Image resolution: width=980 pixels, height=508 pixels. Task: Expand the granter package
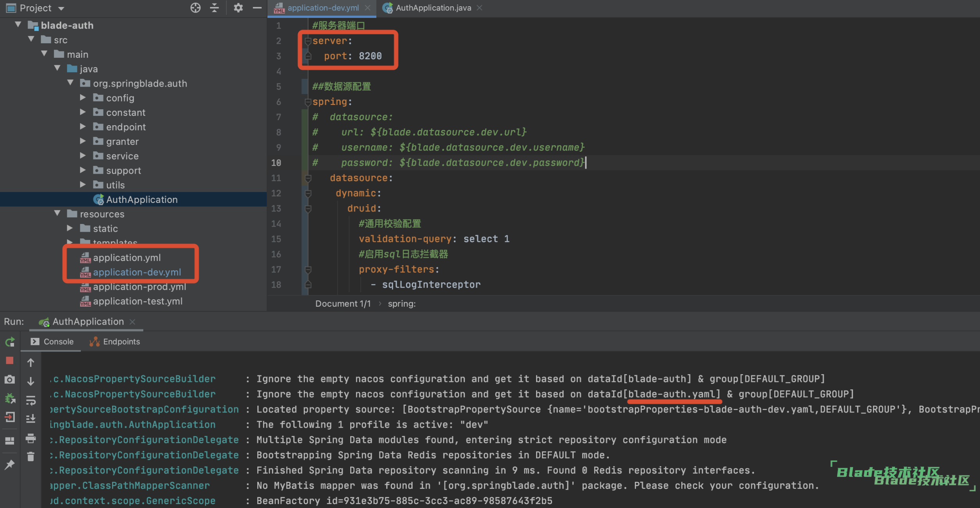point(83,141)
